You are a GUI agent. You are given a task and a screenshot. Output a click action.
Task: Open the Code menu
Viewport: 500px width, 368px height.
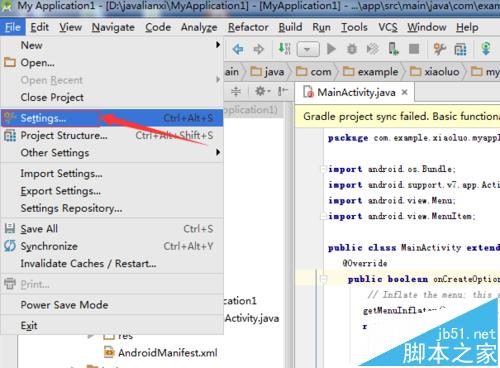158,27
